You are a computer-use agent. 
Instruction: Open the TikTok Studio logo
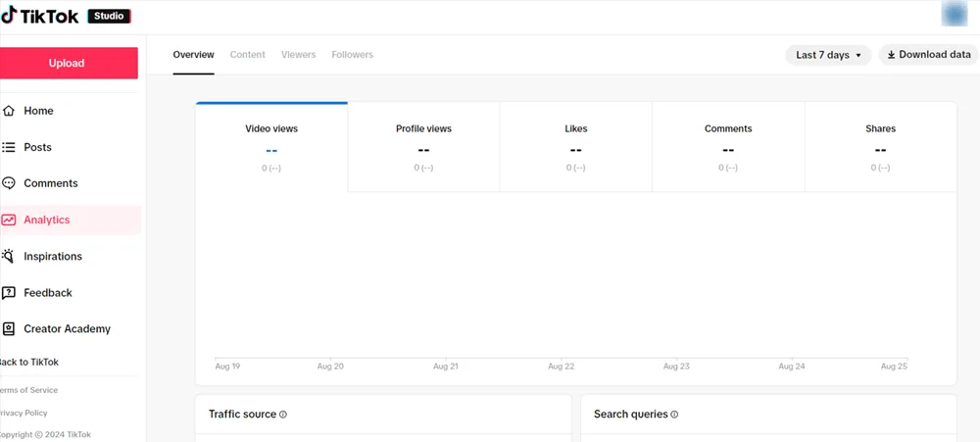[x=66, y=17]
